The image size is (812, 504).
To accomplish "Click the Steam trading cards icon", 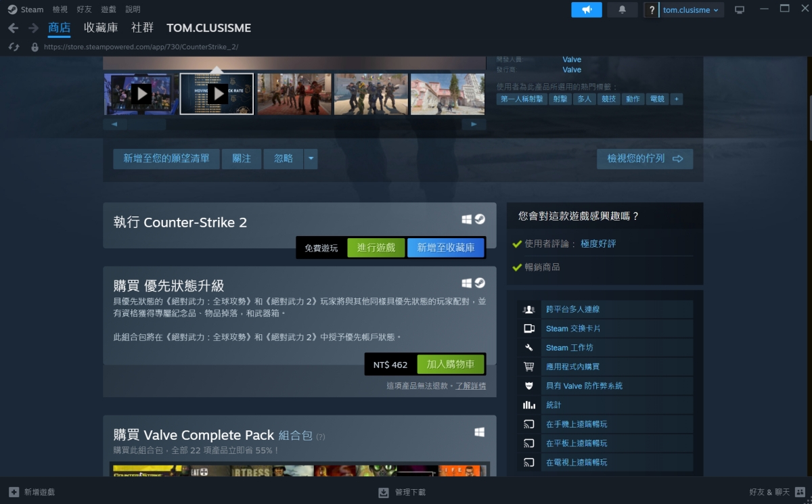I will click(x=529, y=328).
